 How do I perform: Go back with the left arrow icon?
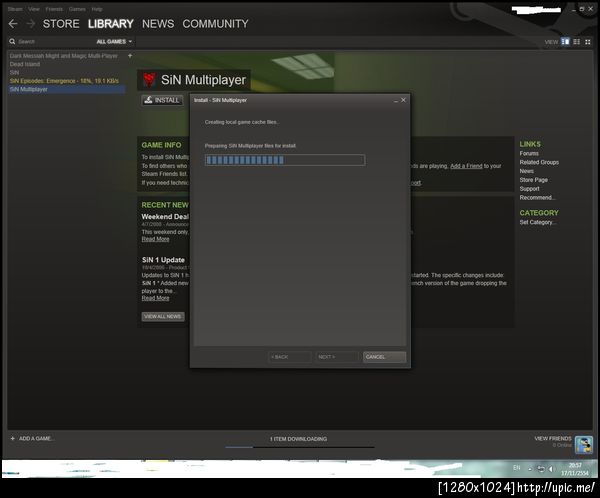[13, 24]
